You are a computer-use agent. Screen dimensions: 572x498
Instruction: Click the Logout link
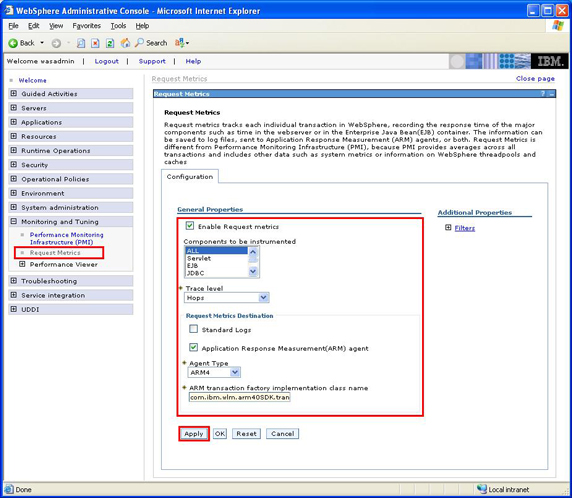tap(107, 61)
